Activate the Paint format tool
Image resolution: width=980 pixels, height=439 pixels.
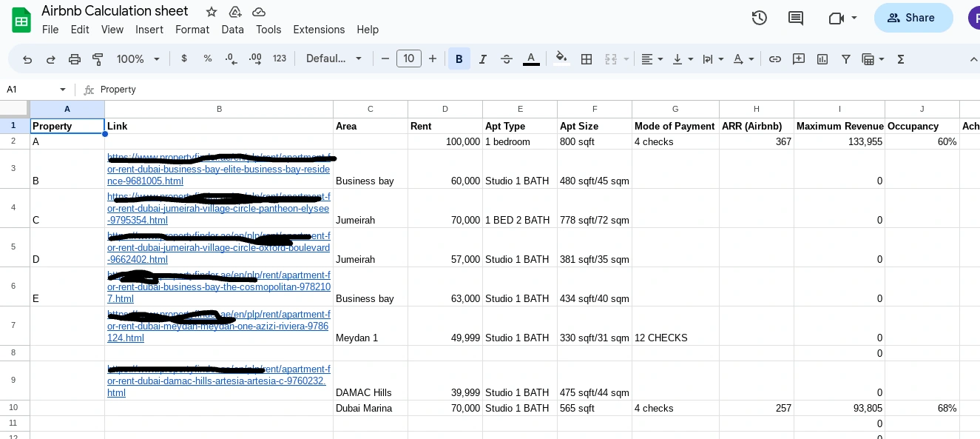pyautogui.click(x=98, y=59)
